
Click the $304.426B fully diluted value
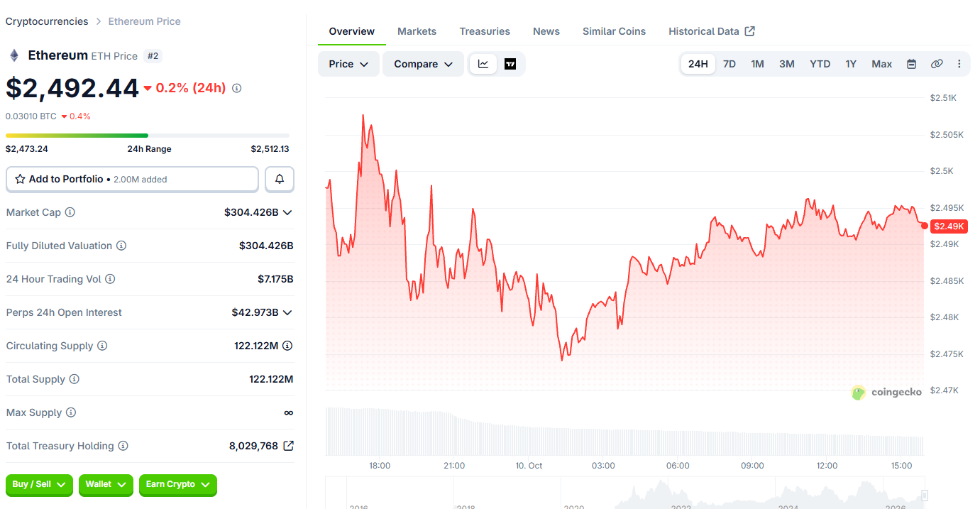pos(266,246)
